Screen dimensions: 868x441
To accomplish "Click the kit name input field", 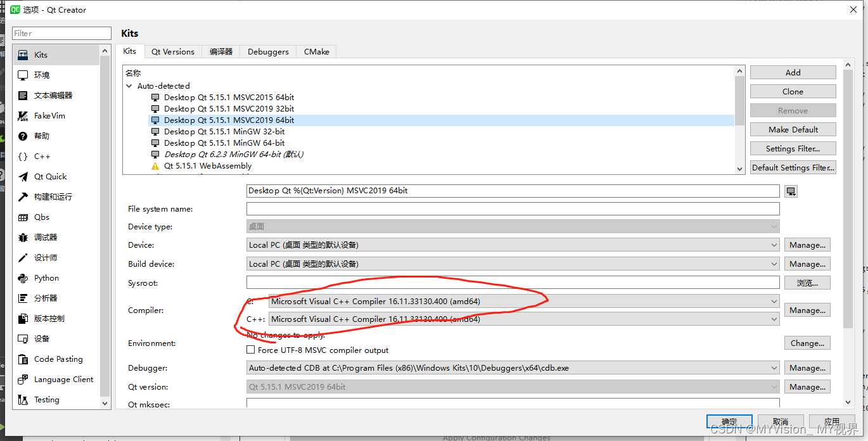I will (513, 191).
